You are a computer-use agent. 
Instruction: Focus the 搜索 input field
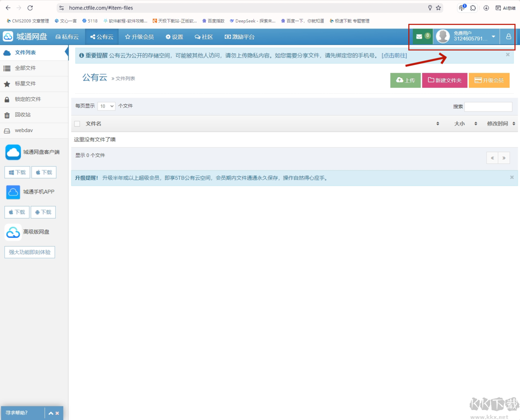[488, 107]
